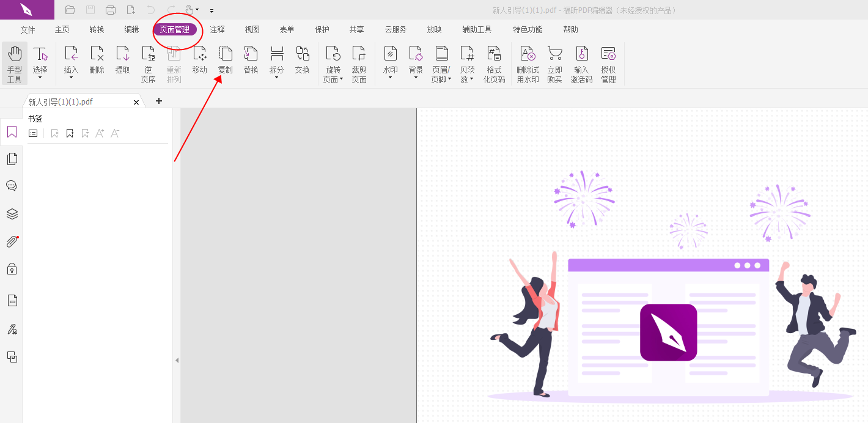868x423 pixels.
Task: Open the 拆分 split dropdown menu
Action: click(x=276, y=78)
